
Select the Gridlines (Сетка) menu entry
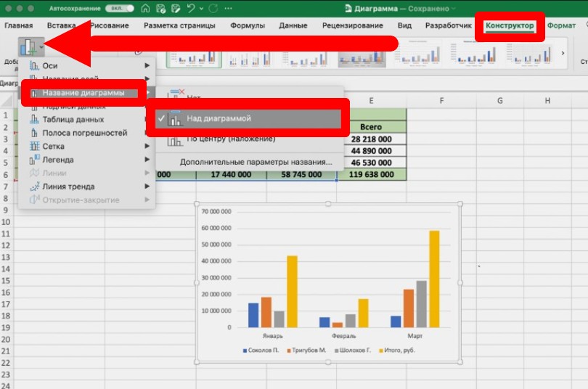53,147
